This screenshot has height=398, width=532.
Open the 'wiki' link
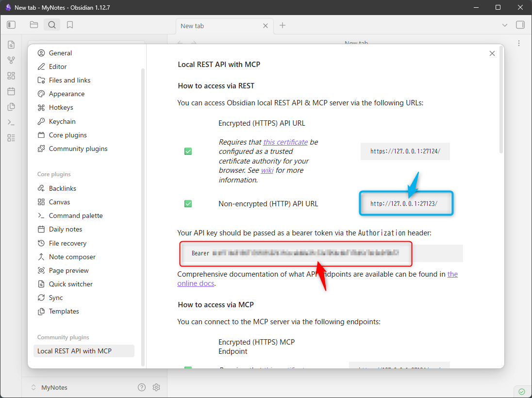point(267,170)
